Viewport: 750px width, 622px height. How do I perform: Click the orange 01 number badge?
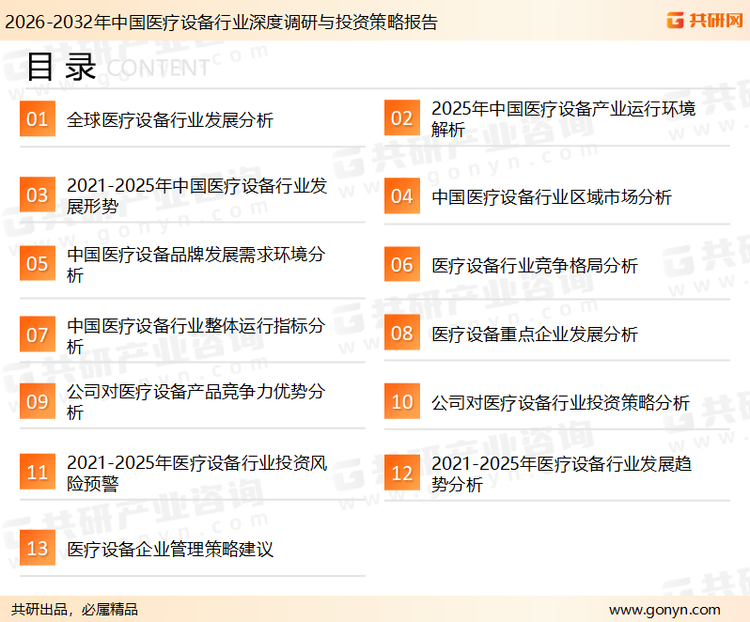pyautogui.click(x=37, y=119)
